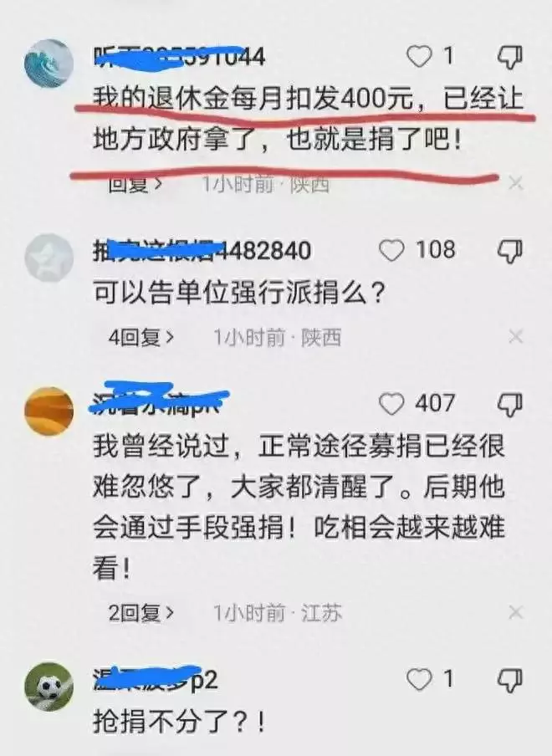Screen dimensions: 552x756
Task: Dislike the 强行派捐 comment
Action: [x=510, y=251]
